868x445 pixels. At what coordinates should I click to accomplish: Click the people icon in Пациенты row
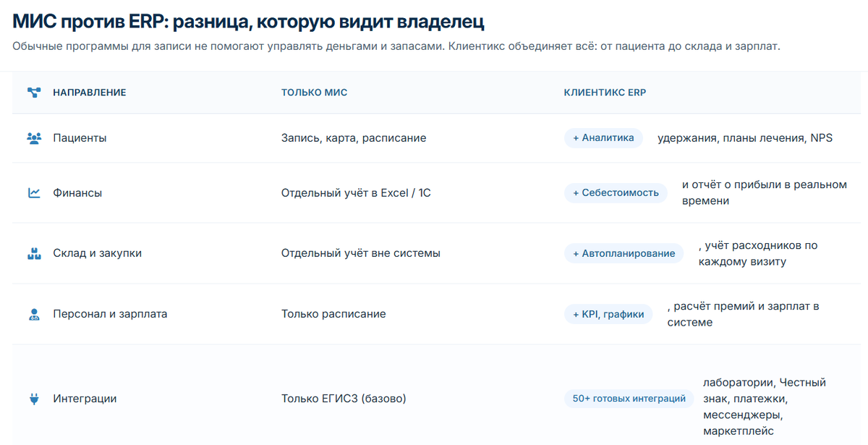pos(34,137)
